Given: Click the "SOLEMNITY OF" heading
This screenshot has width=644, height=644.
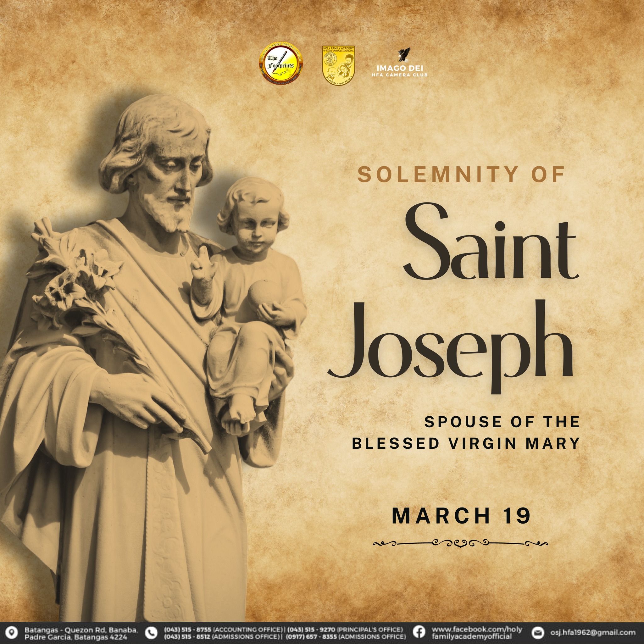Looking at the screenshot, I should (x=461, y=174).
